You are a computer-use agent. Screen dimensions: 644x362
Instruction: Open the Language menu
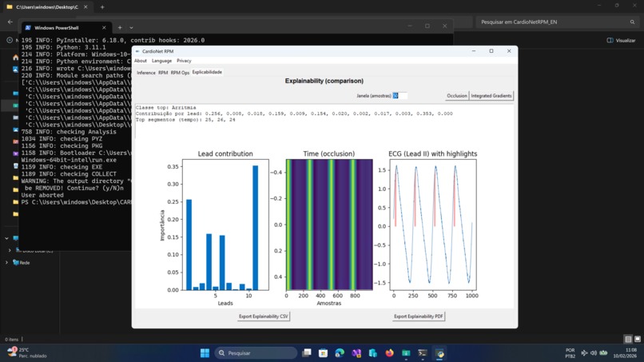(161, 61)
